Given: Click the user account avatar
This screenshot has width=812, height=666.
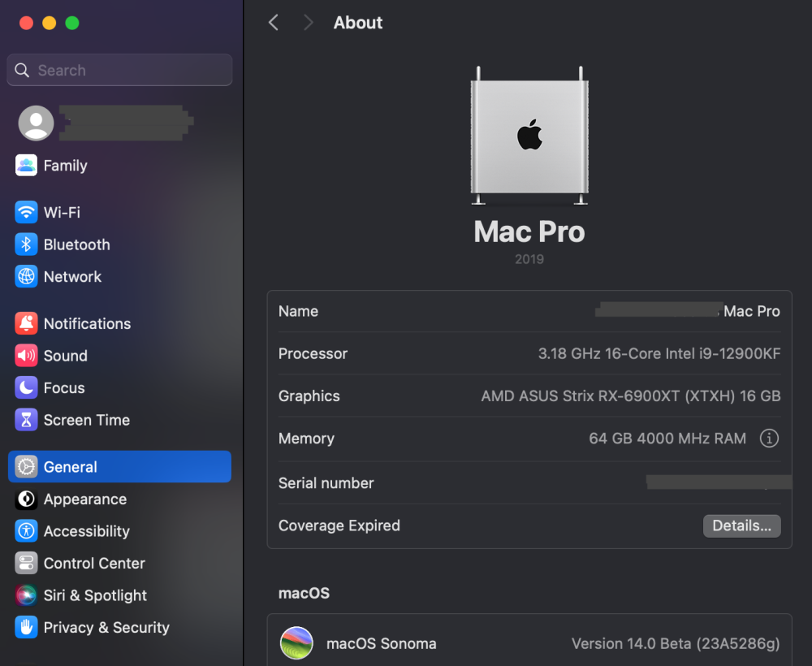Looking at the screenshot, I should [37, 123].
